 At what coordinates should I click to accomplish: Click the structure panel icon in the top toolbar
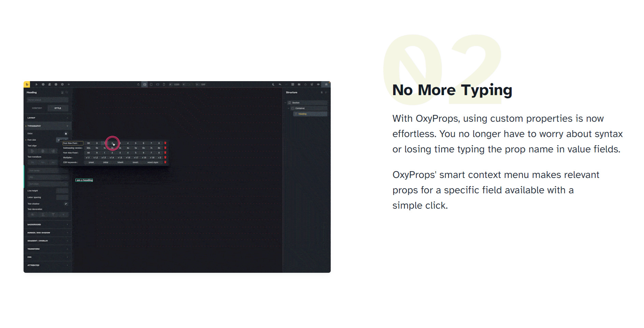292,84
